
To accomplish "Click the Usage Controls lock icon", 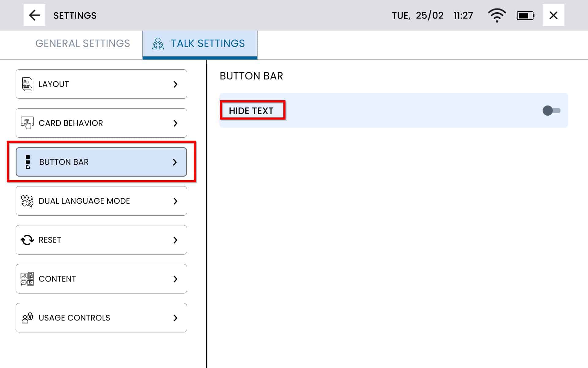I will coord(27,318).
